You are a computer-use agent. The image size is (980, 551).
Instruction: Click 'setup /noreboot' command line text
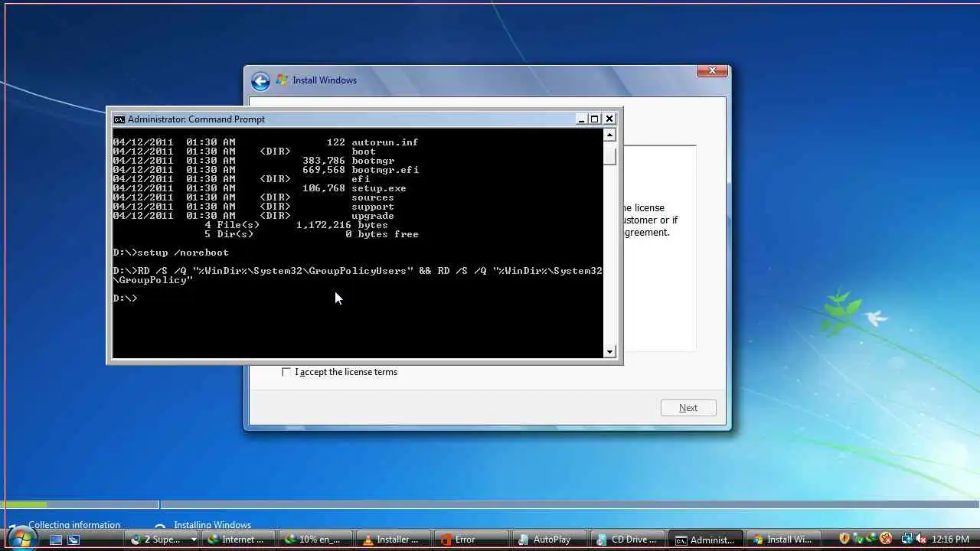[x=182, y=253]
